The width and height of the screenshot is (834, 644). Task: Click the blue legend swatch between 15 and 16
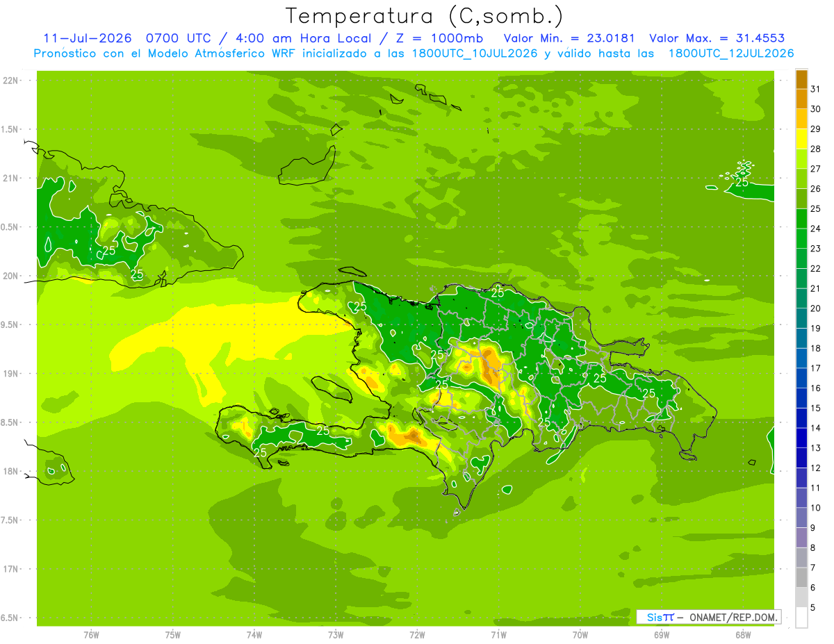pyautogui.click(x=801, y=399)
